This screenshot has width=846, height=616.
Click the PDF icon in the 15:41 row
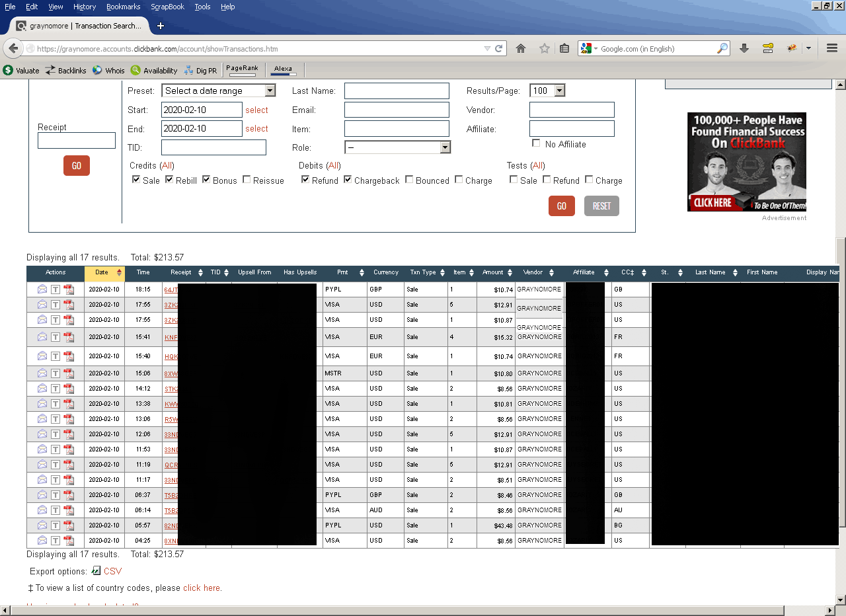(x=69, y=337)
